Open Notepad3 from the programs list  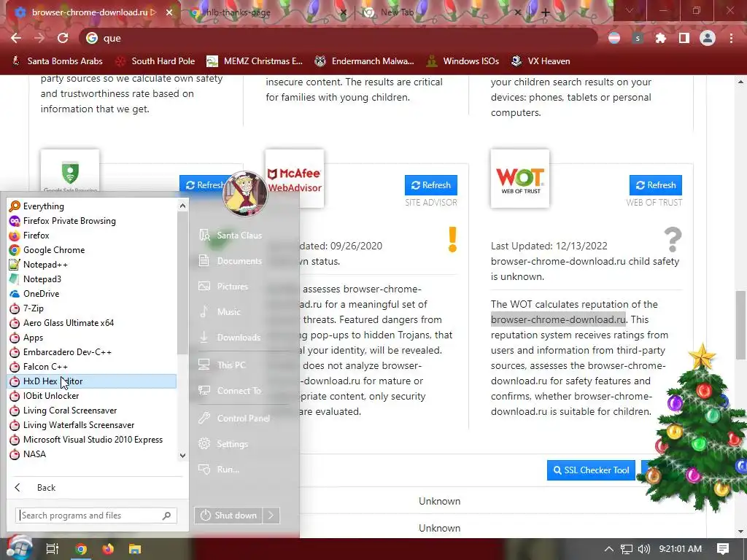(92, 279)
